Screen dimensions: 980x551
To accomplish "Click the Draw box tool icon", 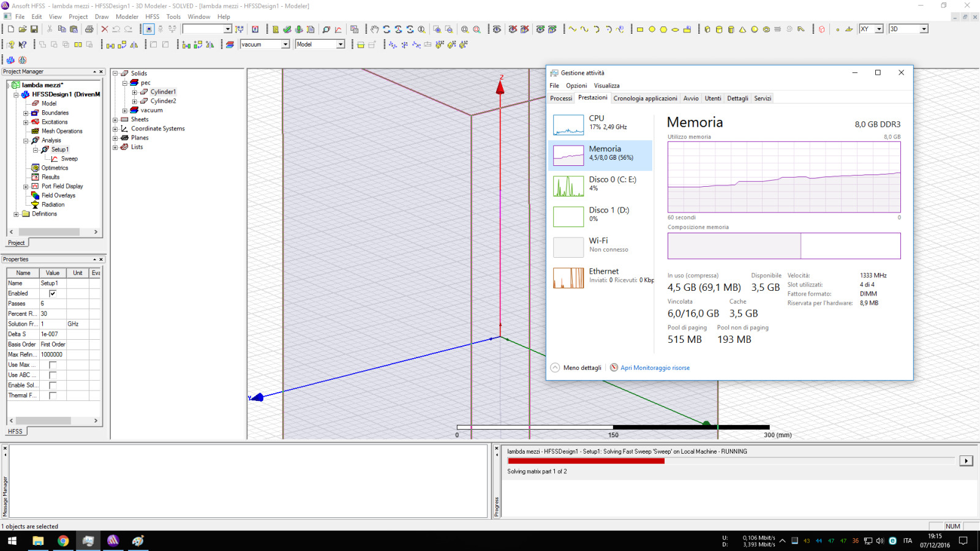I will [707, 29].
